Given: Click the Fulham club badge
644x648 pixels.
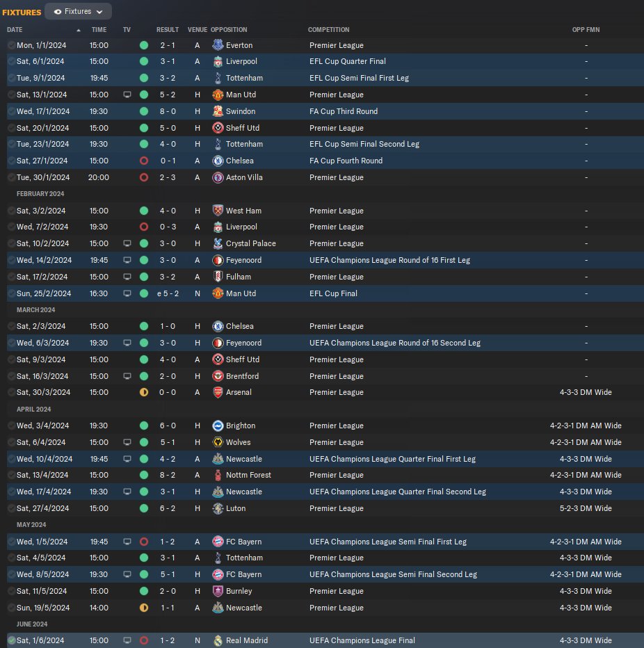Looking at the screenshot, I should point(218,277).
